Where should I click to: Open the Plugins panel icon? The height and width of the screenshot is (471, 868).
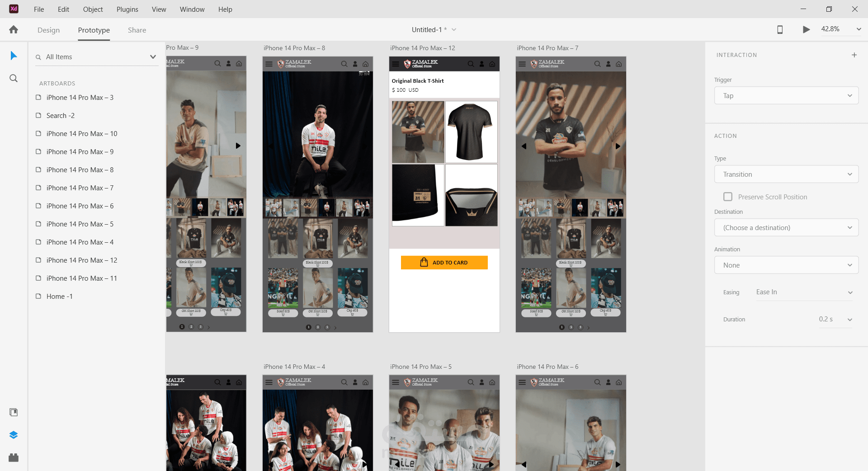(14, 457)
